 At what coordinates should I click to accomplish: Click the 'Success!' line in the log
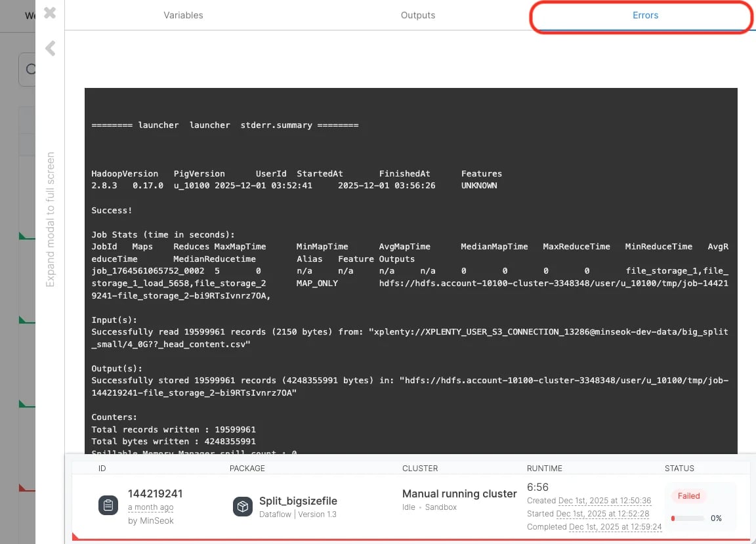(112, 210)
